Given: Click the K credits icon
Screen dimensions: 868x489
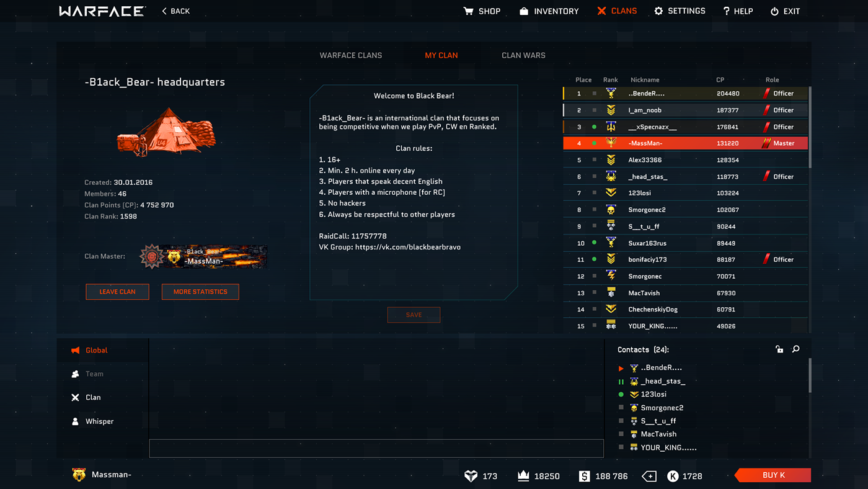Looking at the screenshot, I should pos(673,476).
